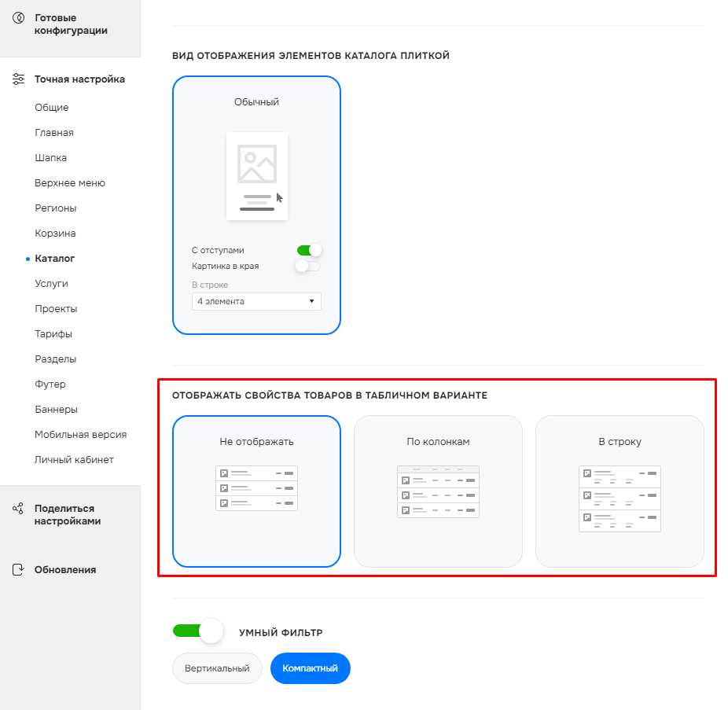Open the Обновления section
Image resolution: width=728 pixels, height=710 pixels.
[x=65, y=570]
